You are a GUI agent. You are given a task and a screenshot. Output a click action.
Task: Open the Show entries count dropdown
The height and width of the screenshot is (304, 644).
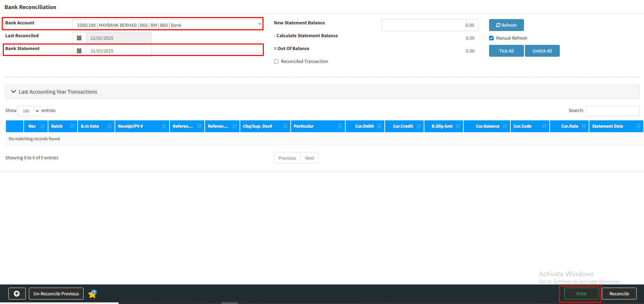(29, 111)
